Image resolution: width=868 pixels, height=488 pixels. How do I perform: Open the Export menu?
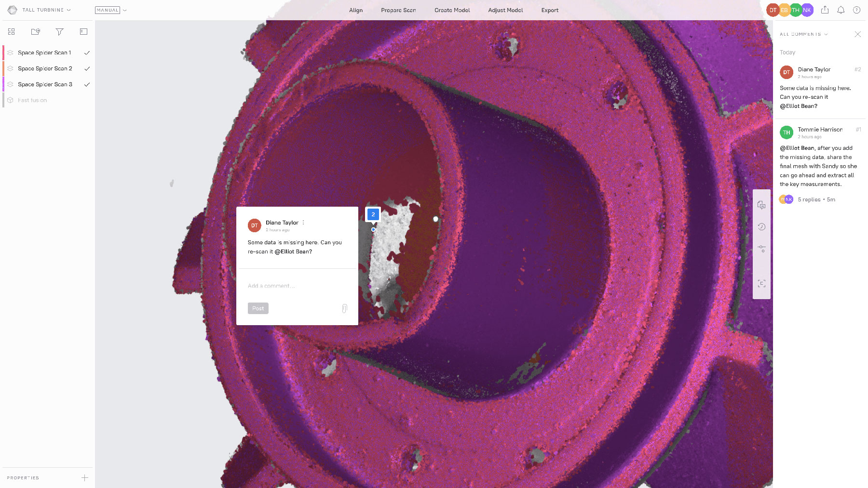tap(550, 10)
